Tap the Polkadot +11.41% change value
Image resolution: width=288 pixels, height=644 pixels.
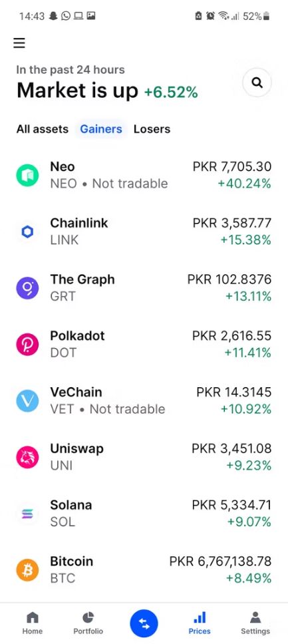click(x=247, y=353)
